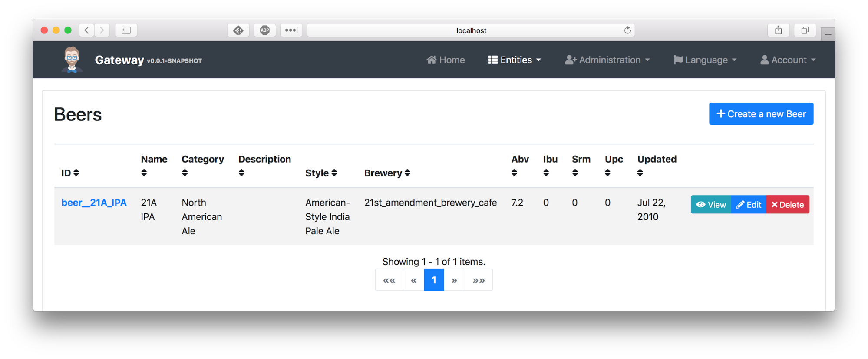868x359 pixels.
Task: Open the beer__21A_IPA link
Action: pyautogui.click(x=94, y=203)
